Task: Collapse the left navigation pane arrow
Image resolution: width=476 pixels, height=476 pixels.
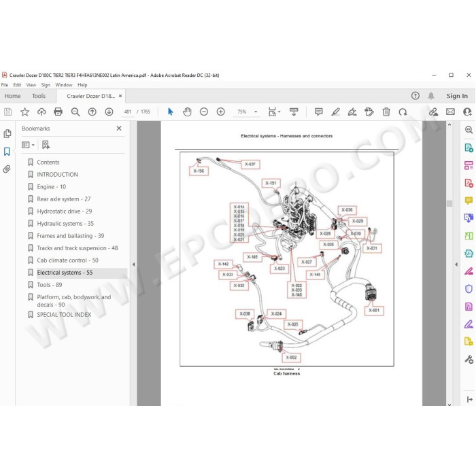Action: pos(133,265)
